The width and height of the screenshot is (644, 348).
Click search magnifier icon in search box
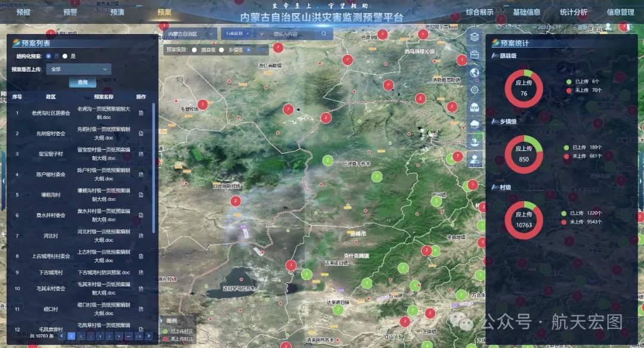tap(324, 34)
